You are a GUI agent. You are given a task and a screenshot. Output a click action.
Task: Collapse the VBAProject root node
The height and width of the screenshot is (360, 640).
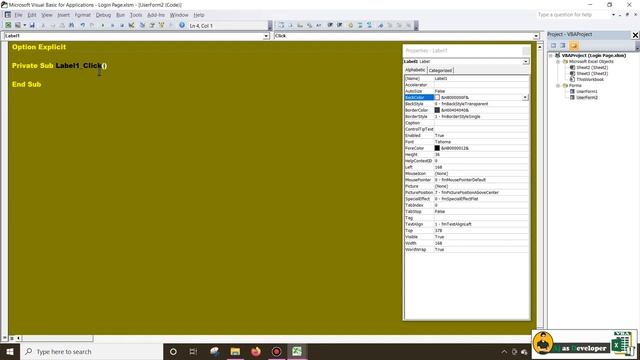click(x=551, y=55)
